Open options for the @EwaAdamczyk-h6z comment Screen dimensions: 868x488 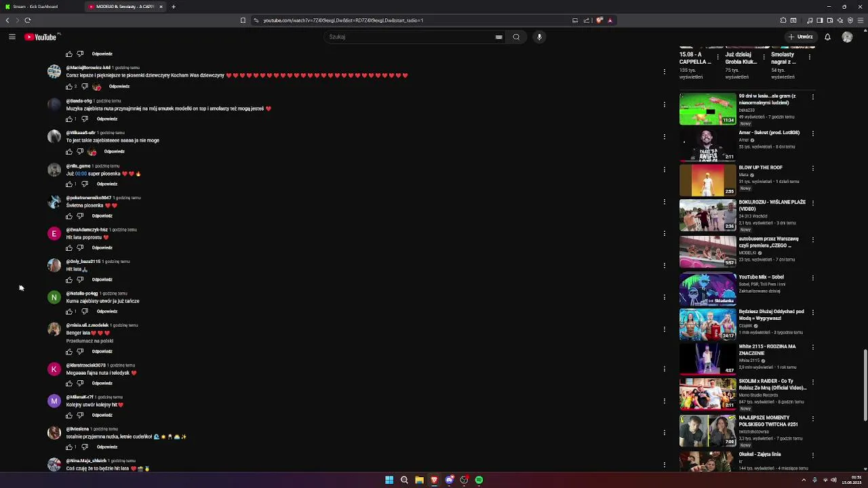pyautogui.click(x=665, y=233)
